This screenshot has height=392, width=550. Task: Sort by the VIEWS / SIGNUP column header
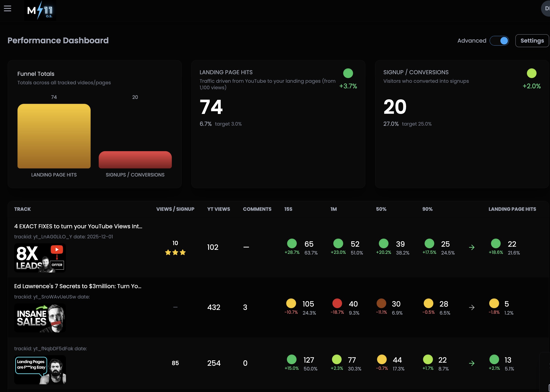[x=175, y=209]
